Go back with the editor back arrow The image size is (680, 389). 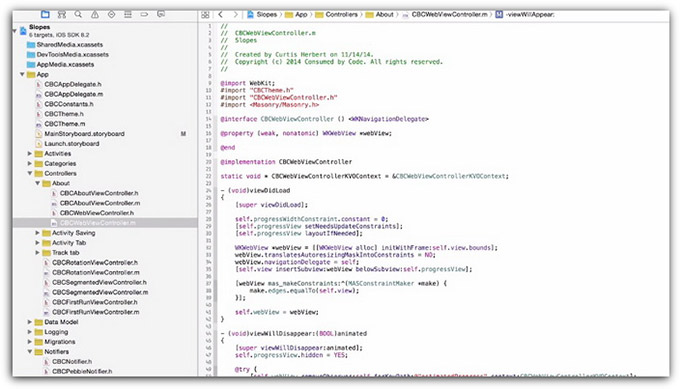pyautogui.click(x=220, y=14)
